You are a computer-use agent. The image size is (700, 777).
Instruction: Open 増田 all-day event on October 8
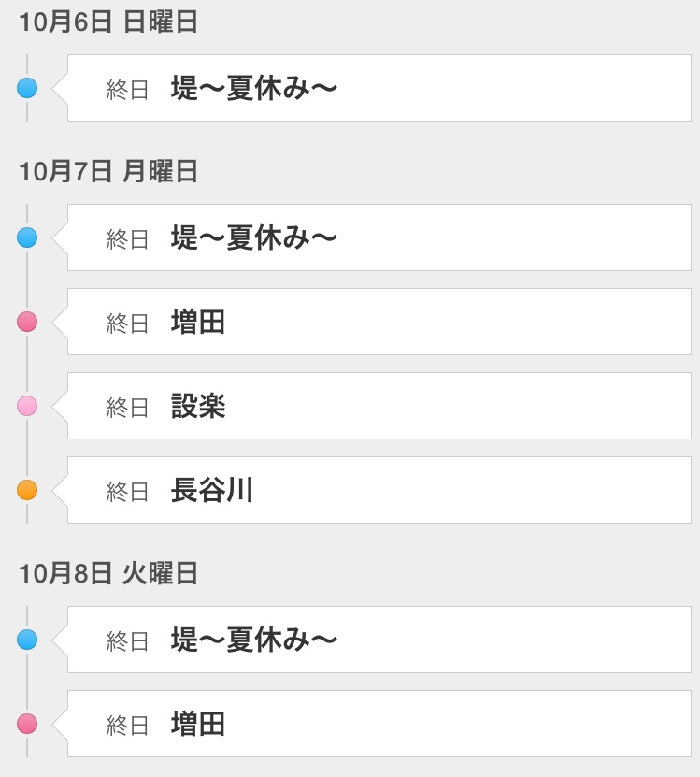(379, 724)
